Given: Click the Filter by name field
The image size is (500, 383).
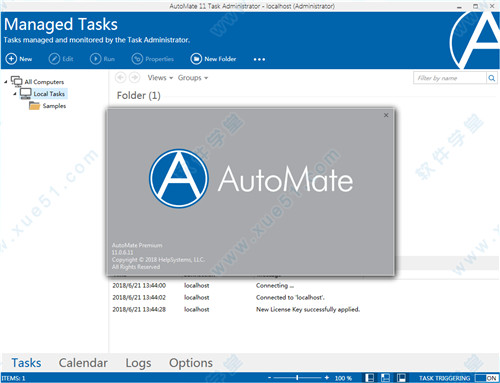Looking at the screenshot, I should coord(450,78).
